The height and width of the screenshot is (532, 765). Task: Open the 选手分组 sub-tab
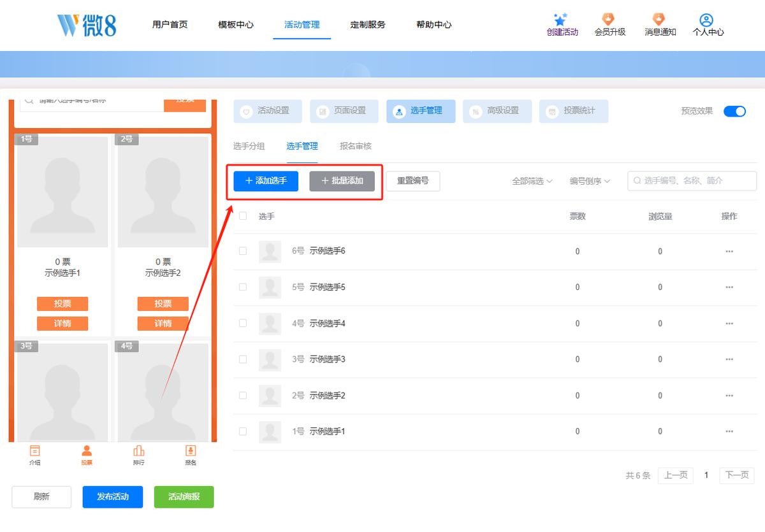pyautogui.click(x=249, y=146)
